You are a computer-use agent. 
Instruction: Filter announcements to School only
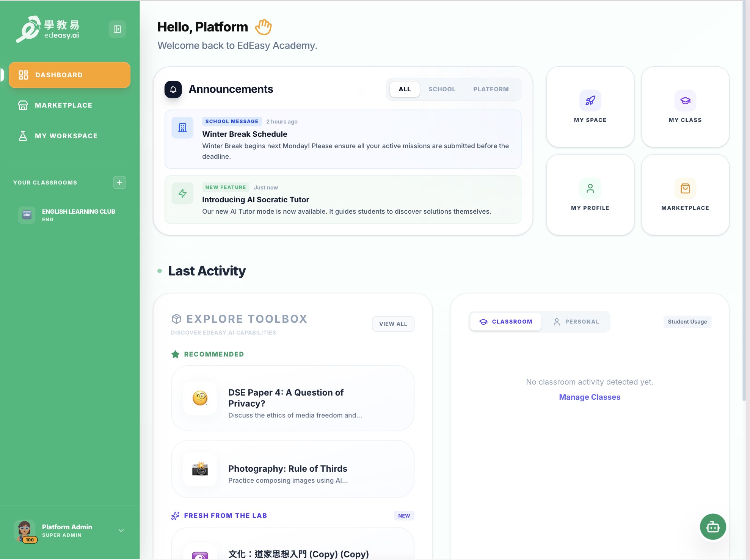pos(442,89)
